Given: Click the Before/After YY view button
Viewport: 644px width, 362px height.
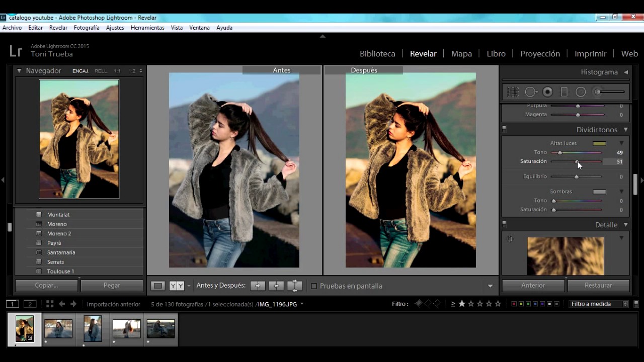Looking at the screenshot, I should point(177,286).
